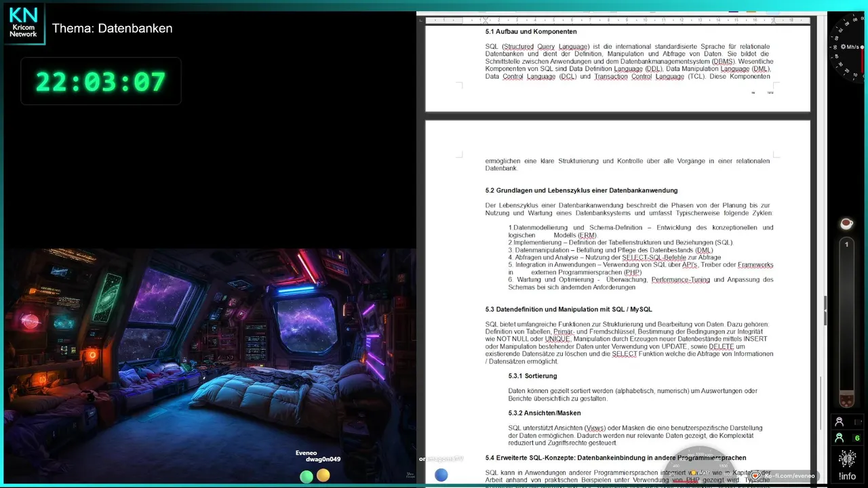Click the yellow chat avatar ball
This screenshot has width=868, height=488.
coord(323,475)
